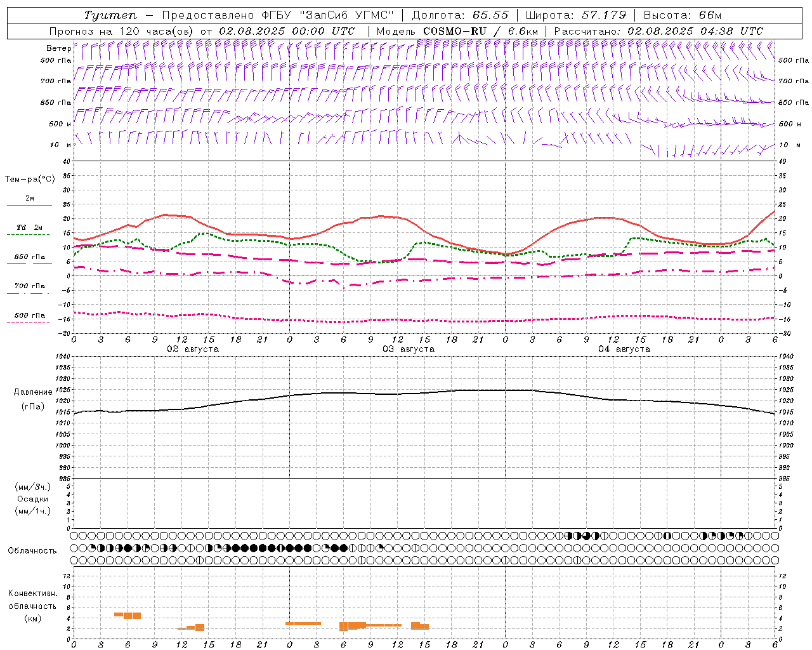The image size is (812, 650).
Task: Click the red line sample under "2м"
Action: click(x=29, y=206)
